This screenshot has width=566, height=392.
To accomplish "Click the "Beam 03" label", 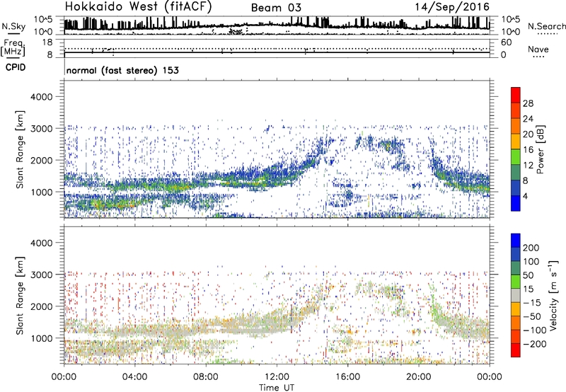I will click(276, 8).
